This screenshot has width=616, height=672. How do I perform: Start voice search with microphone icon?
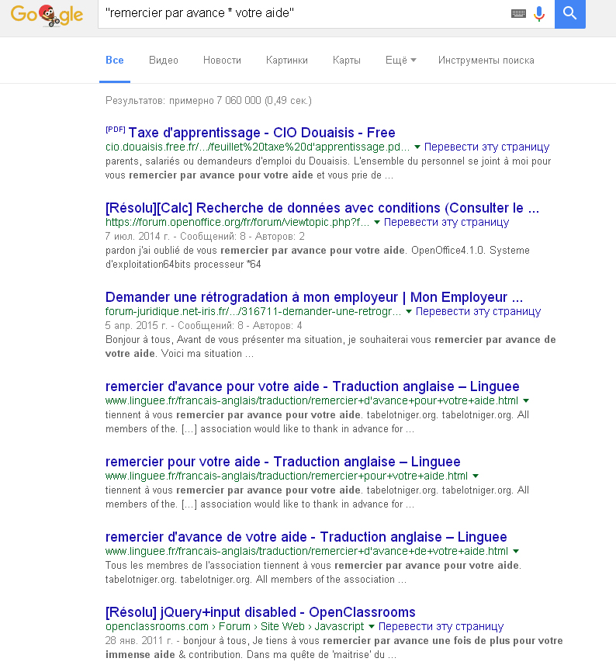coord(539,14)
